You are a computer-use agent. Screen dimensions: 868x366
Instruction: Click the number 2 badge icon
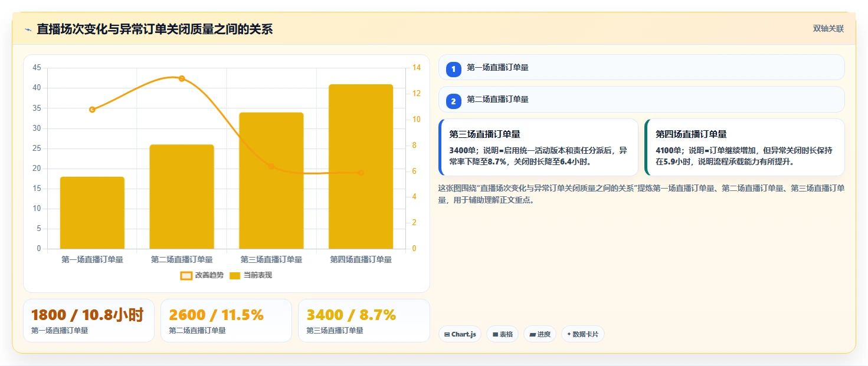[453, 101]
